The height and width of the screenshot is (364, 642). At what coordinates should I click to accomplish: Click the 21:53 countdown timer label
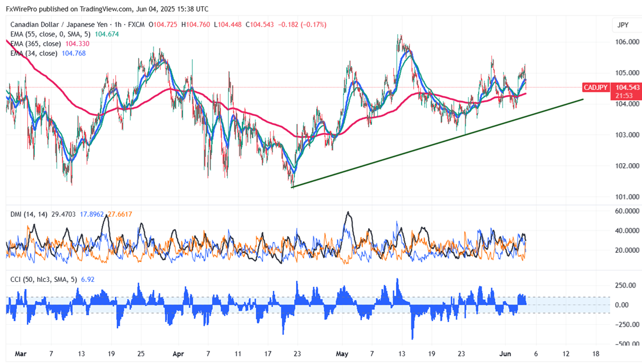coord(624,95)
